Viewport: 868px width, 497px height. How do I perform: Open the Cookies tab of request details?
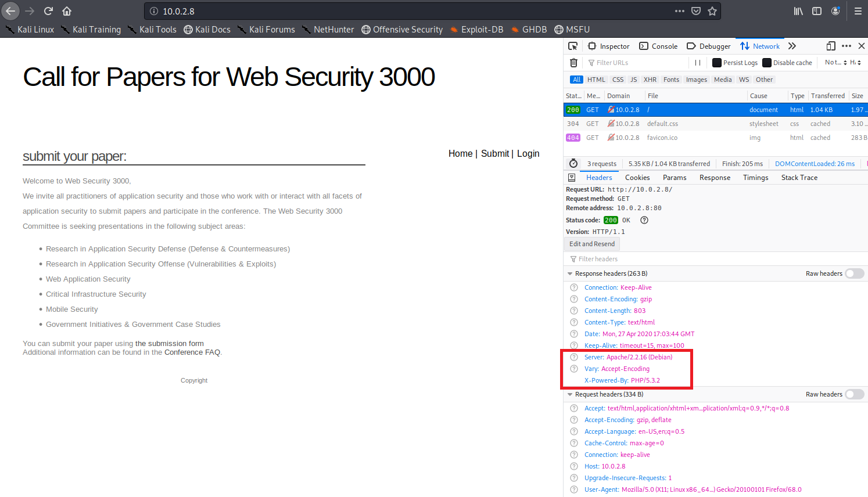[x=637, y=178]
